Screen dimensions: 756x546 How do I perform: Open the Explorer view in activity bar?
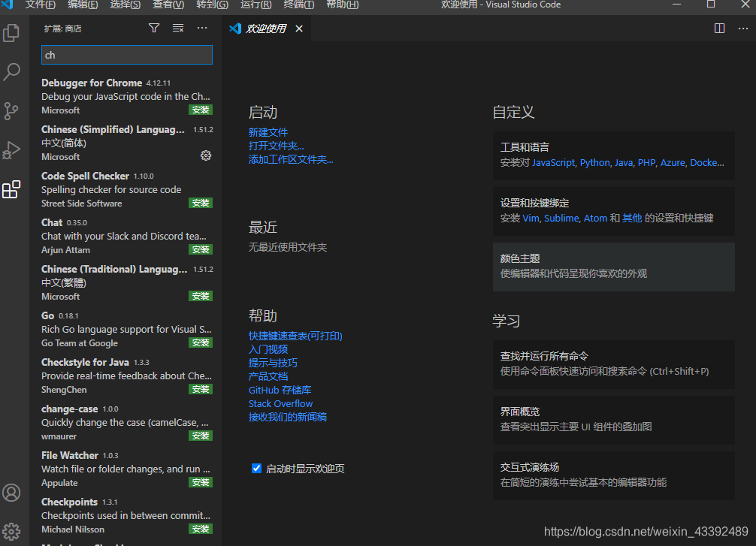11,33
